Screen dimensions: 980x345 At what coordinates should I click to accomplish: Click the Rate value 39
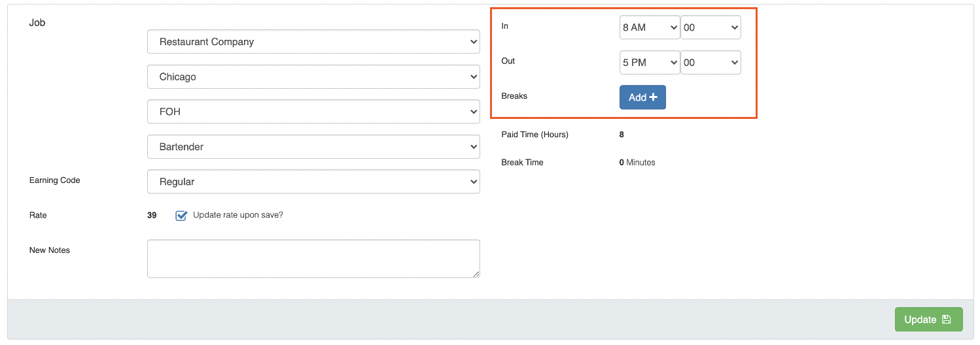click(152, 215)
